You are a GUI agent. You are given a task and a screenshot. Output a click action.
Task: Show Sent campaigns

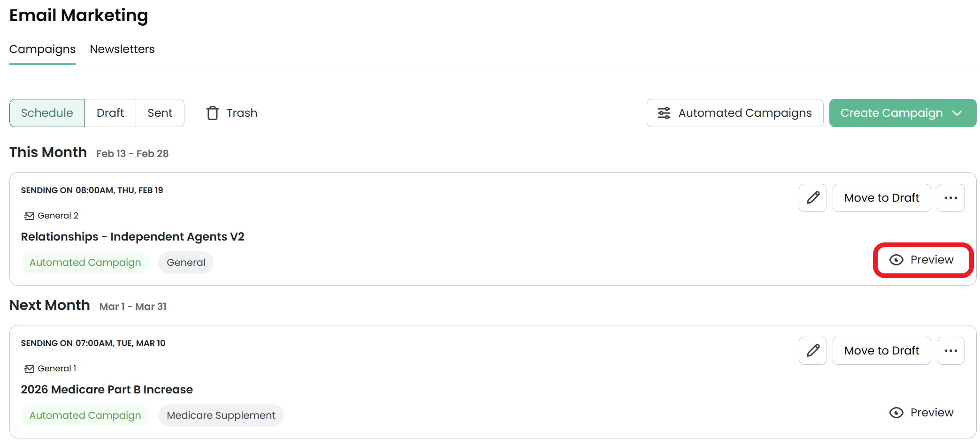pyautogui.click(x=160, y=113)
